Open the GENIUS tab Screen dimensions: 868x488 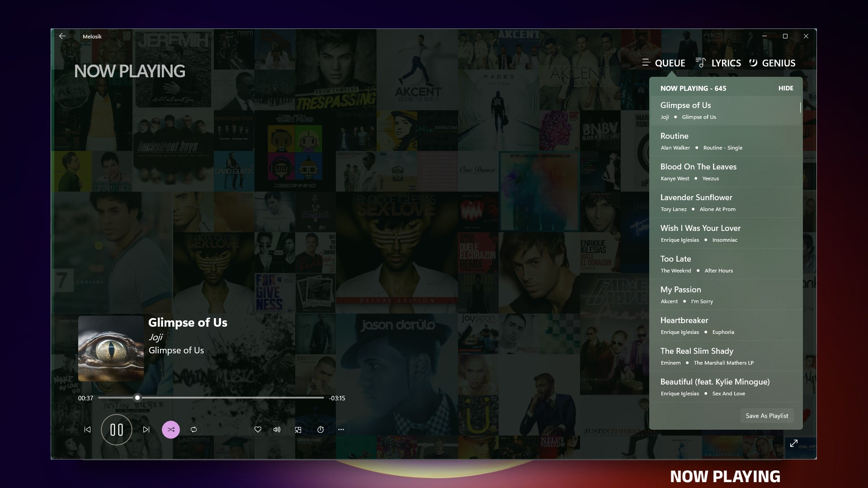coord(772,63)
